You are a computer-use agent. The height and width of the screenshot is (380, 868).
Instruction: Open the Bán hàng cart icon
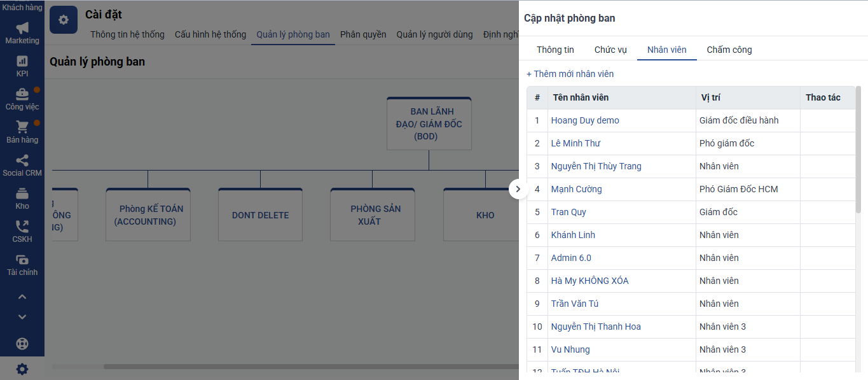(22, 127)
